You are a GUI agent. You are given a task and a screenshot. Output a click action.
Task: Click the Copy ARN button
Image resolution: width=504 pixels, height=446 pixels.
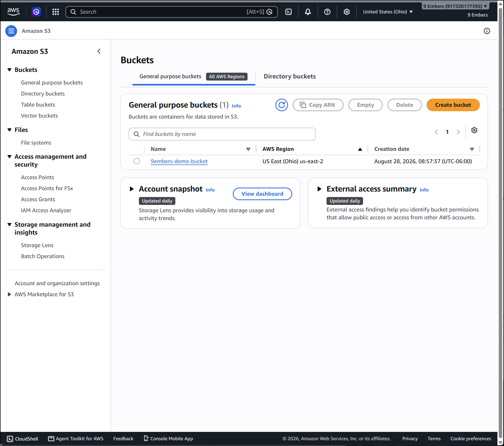318,105
